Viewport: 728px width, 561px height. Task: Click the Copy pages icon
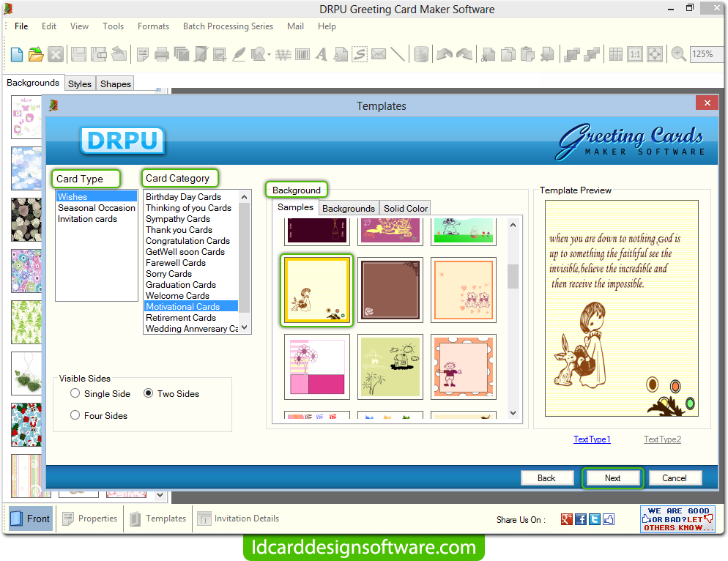(x=508, y=55)
